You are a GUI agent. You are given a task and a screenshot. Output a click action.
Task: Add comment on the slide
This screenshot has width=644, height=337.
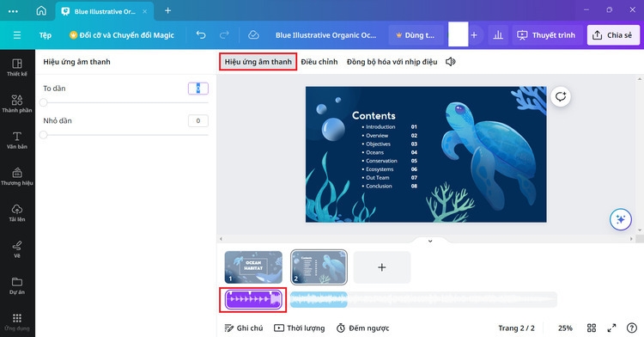(x=561, y=96)
